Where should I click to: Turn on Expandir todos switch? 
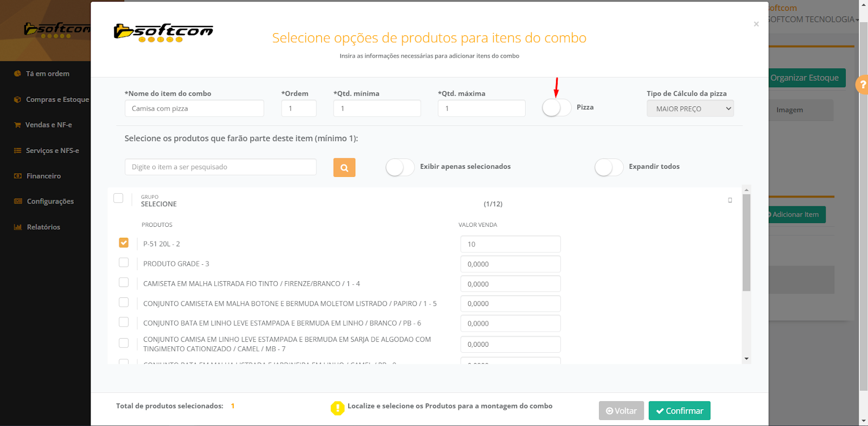609,167
